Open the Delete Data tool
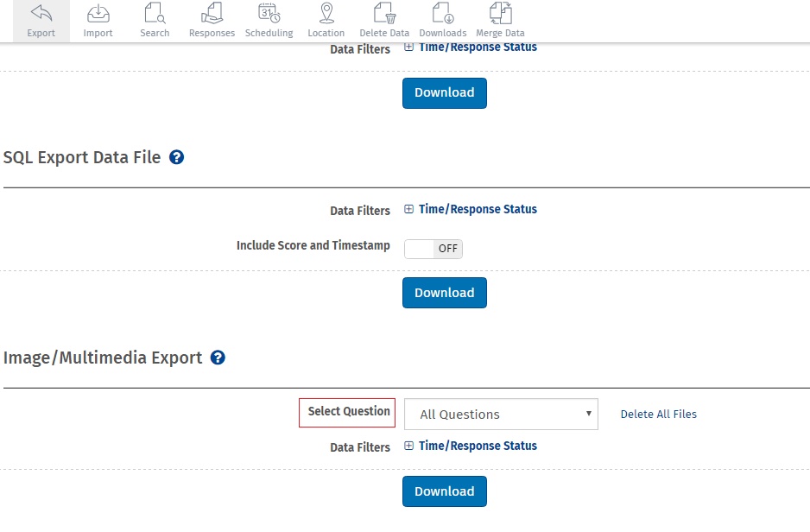Image resolution: width=810 pixels, height=532 pixels. (384, 21)
